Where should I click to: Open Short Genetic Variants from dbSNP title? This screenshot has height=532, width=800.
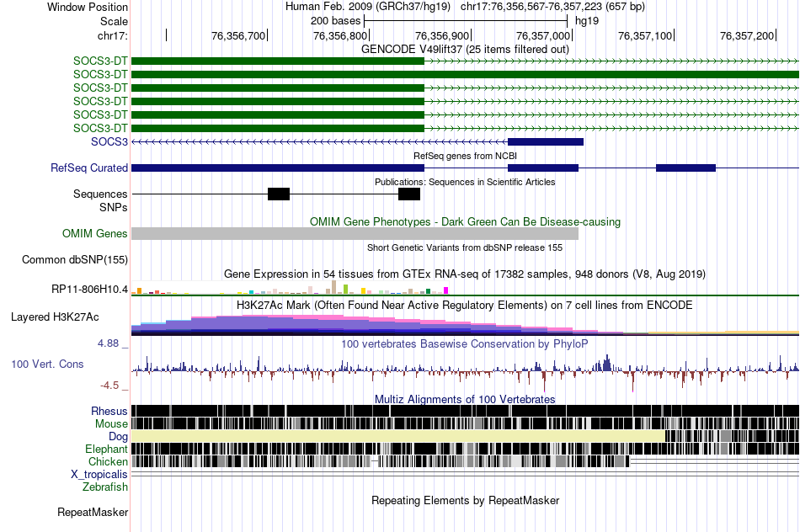coord(465,247)
